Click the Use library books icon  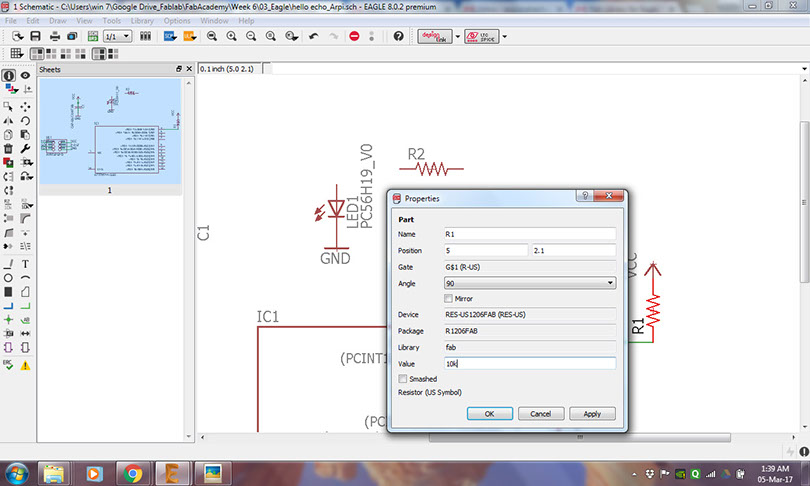(146, 36)
